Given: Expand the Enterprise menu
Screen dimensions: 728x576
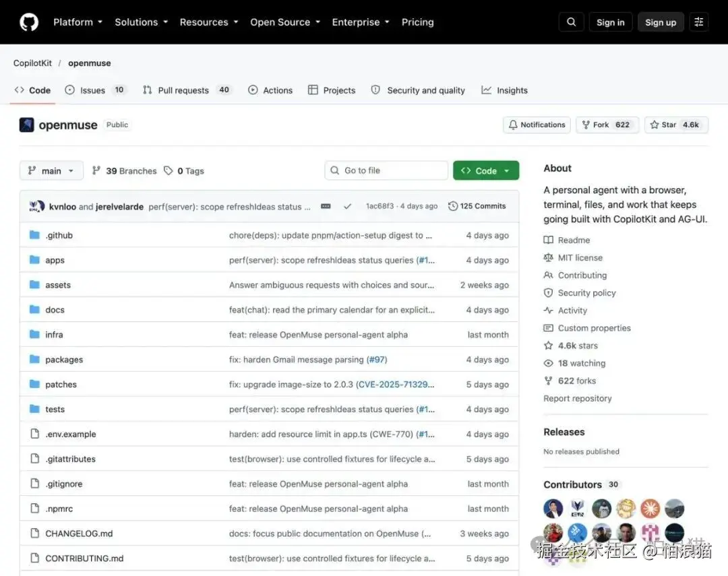Looking at the screenshot, I should 361,22.
